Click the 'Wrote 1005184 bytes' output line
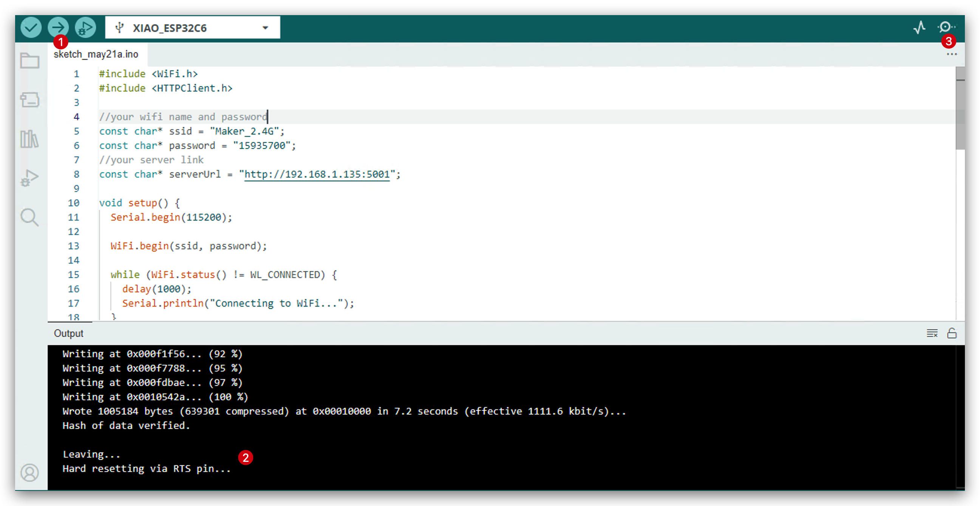The height and width of the screenshot is (506, 980). pos(344,411)
